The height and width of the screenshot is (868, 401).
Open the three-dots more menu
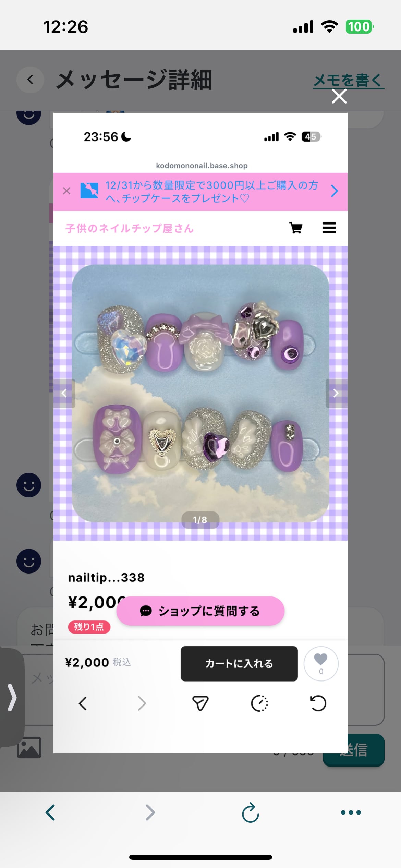coord(351,812)
